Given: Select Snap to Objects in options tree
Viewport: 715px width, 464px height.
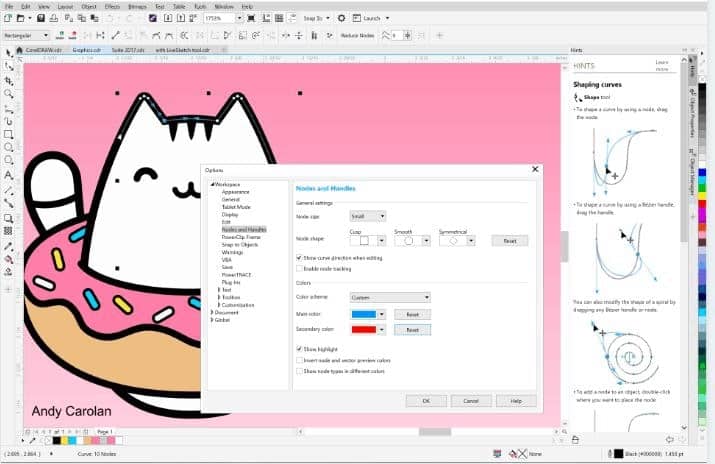Looking at the screenshot, I should tap(240, 245).
